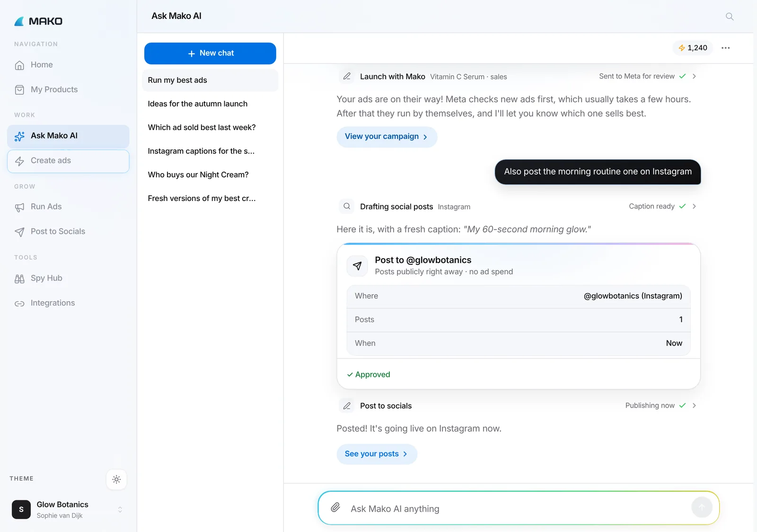Open the Glow Botanics account switcher
Screen dimensions: 757x532
68,509
